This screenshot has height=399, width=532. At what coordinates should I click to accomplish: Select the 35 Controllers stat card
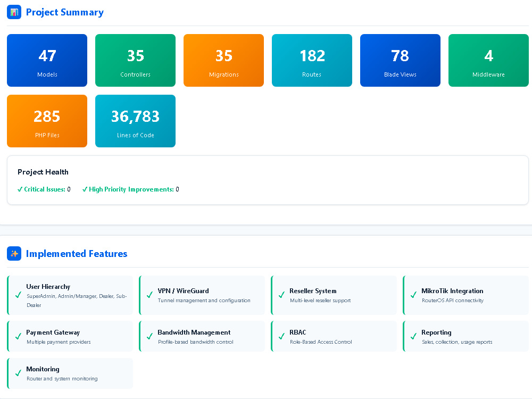(x=135, y=61)
